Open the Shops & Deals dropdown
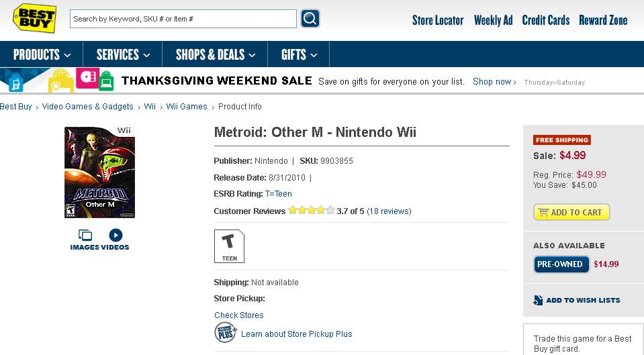This screenshot has height=355, width=644. point(216,54)
